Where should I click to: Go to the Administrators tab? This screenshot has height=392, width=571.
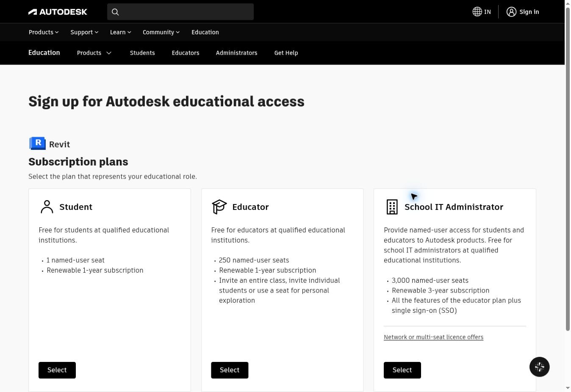tap(236, 53)
